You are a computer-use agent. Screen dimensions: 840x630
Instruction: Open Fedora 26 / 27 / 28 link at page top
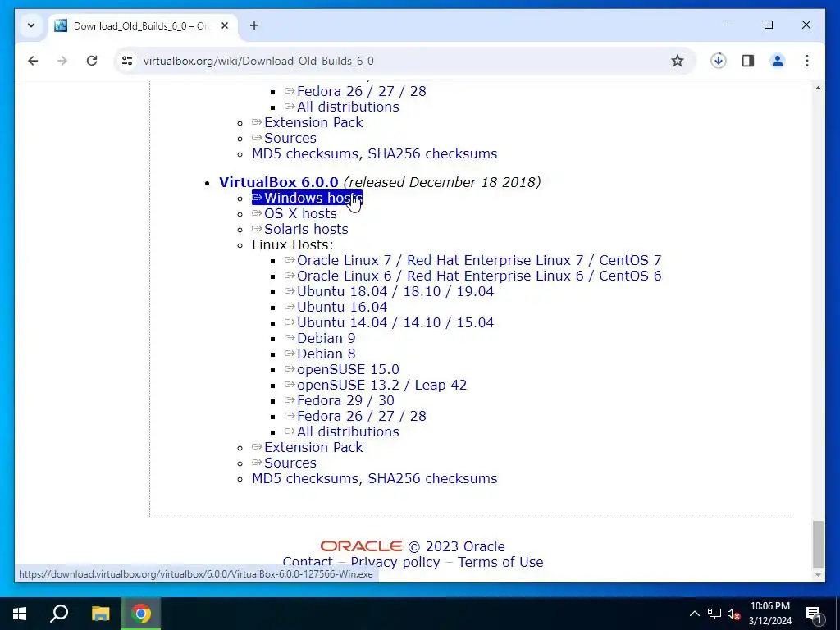point(355,91)
